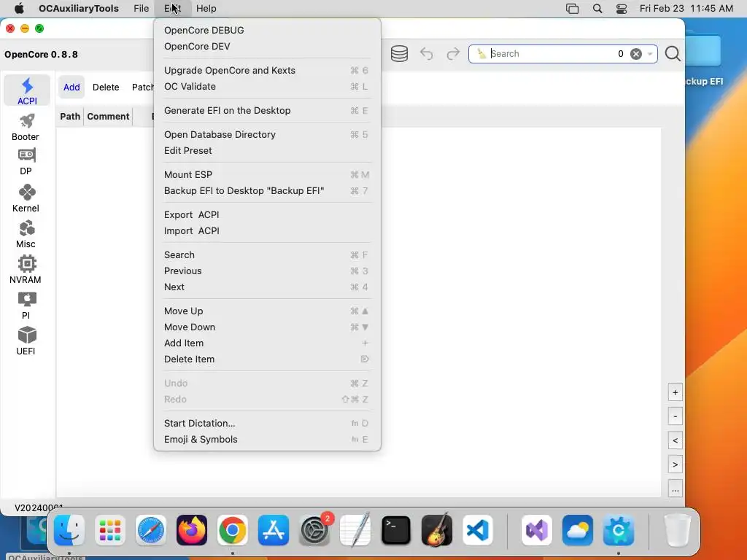Open the blue gear C app in Dock
Image resolution: width=747 pixels, height=560 pixels.
click(619, 530)
